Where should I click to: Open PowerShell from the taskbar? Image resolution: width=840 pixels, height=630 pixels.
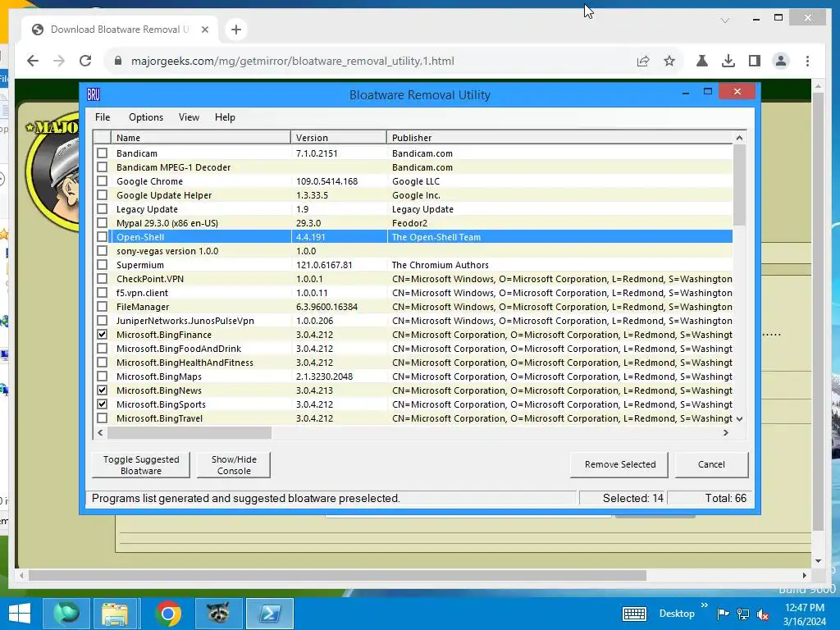pos(269,614)
